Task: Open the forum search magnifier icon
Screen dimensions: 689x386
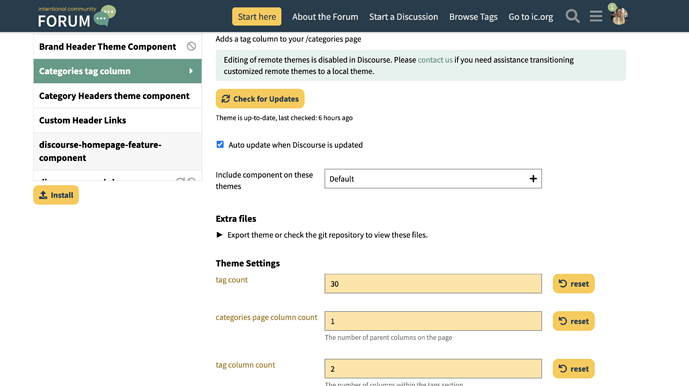Action: pos(572,16)
